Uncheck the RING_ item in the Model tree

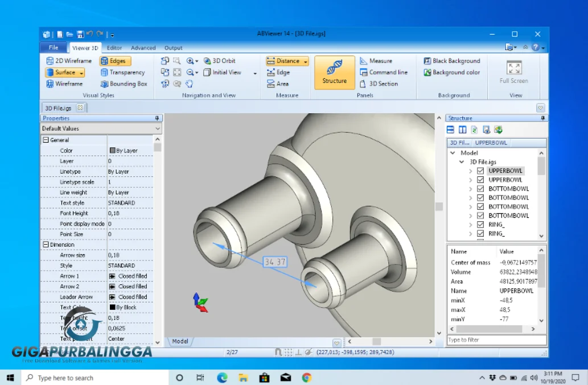point(481,224)
